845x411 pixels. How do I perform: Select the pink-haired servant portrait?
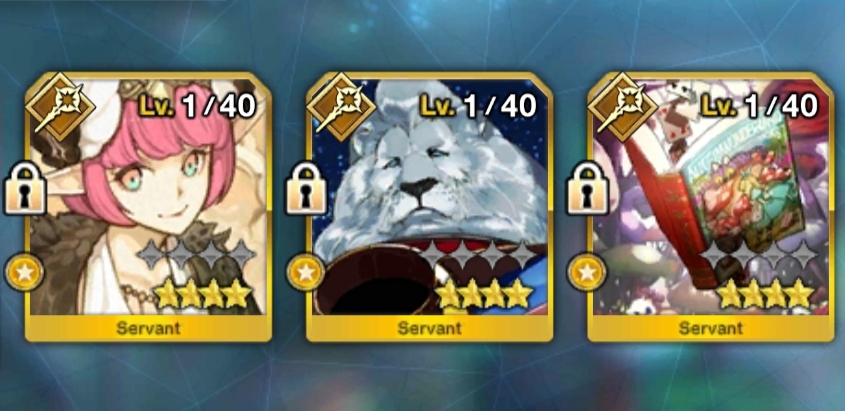[148, 197]
